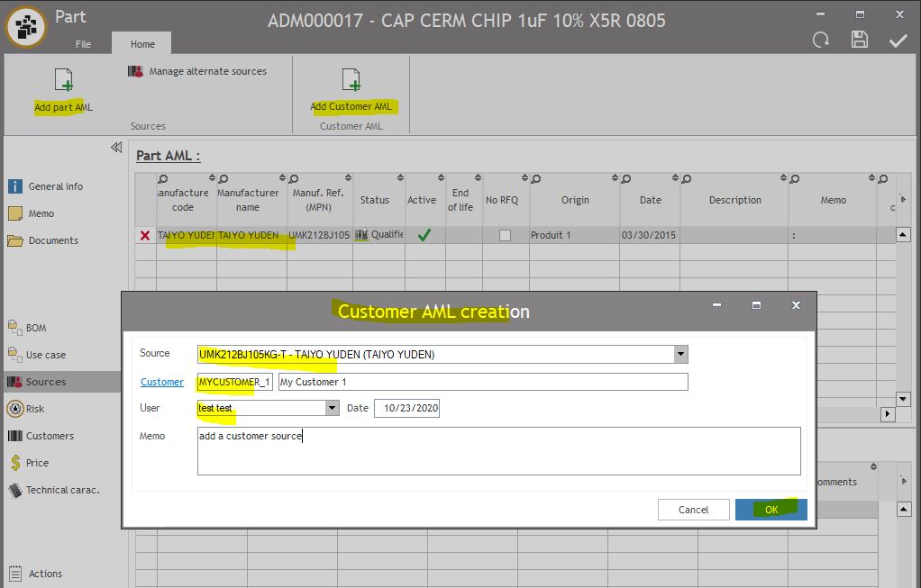Cancel the Customer AML creation dialog
The width and height of the screenshot is (921, 588).
(693, 510)
